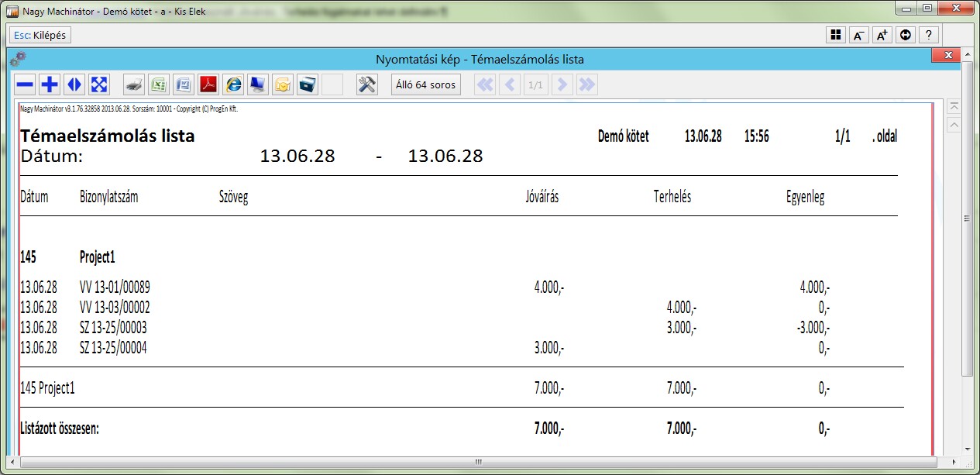Click the monitor display icon

click(x=259, y=84)
